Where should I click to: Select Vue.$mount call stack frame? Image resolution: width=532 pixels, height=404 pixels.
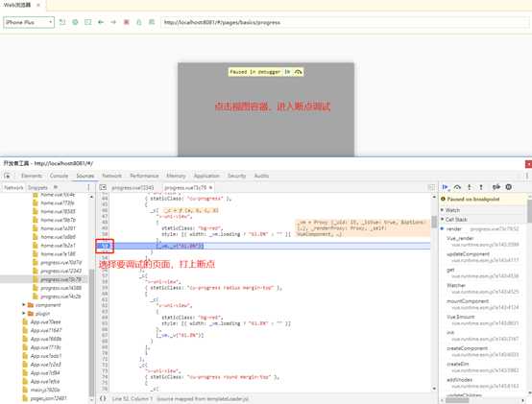pyautogui.click(x=482, y=320)
